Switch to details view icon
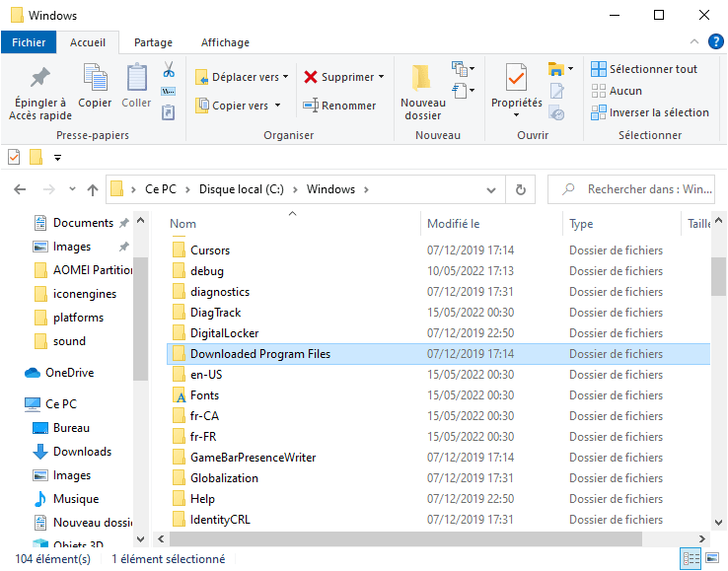The height and width of the screenshot is (571, 728). (691, 558)
